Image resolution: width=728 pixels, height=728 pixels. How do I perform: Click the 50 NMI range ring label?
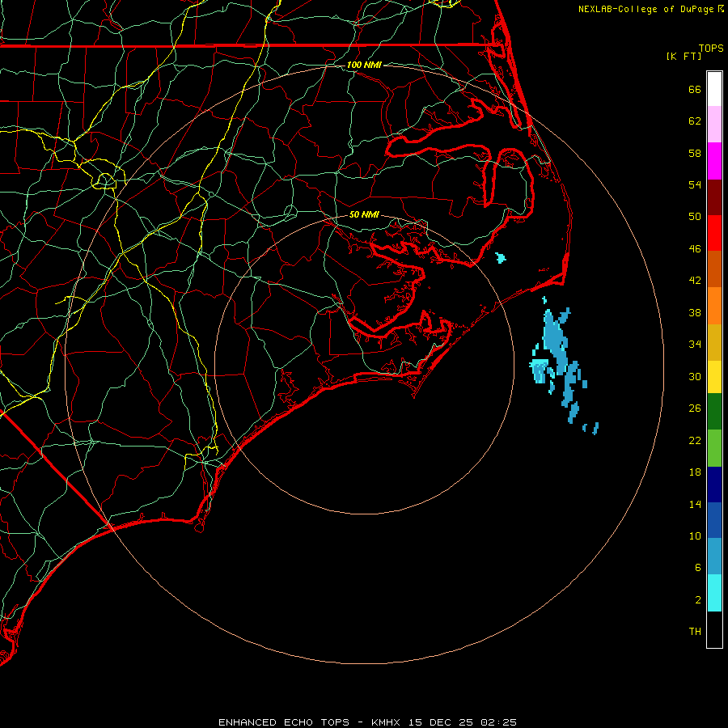(x=364, y=214)
